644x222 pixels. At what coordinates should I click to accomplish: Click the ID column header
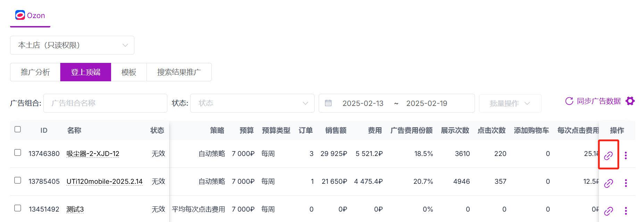pos(44,130)
